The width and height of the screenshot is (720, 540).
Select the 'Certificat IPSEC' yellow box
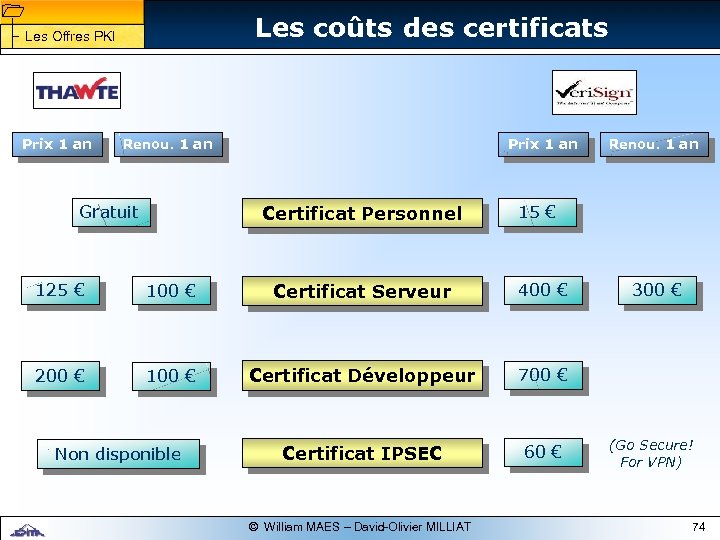[362, 453]
